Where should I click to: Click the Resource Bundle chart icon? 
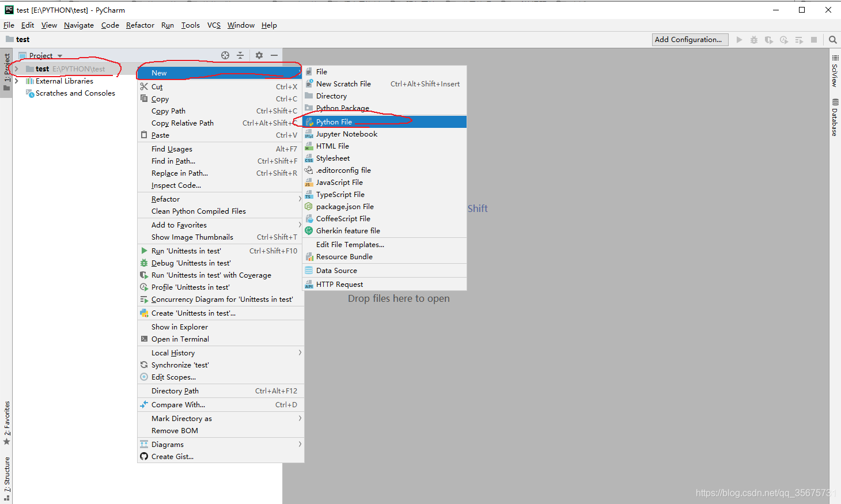pos(309,257)
